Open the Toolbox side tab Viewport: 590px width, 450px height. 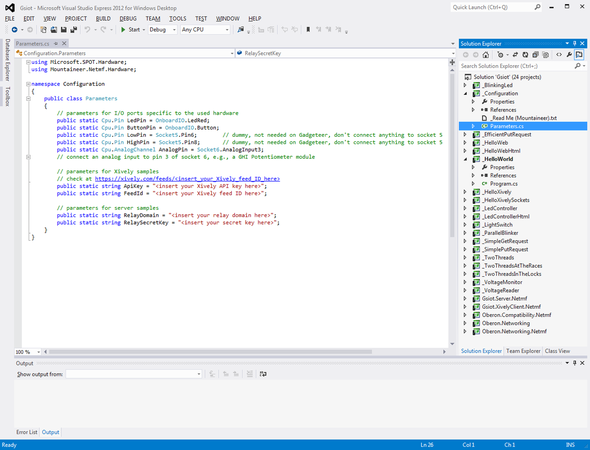[7, 96]
